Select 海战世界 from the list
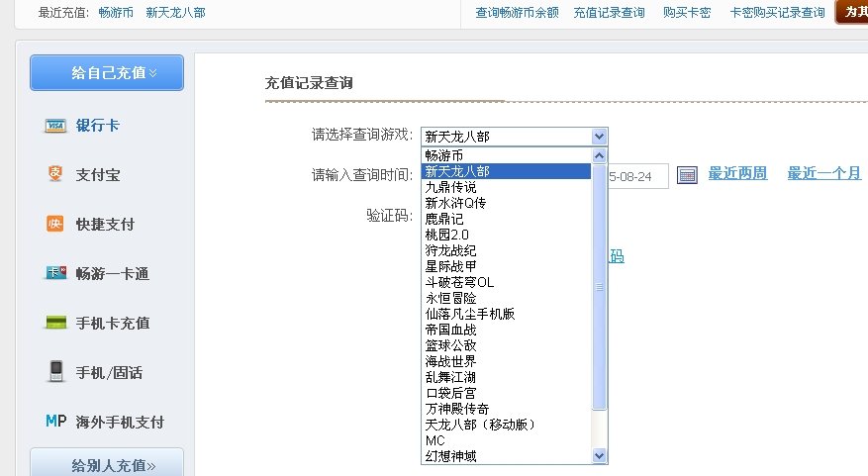Image resolution: width=868 pixels, height=476 pixels. (506, 361)
